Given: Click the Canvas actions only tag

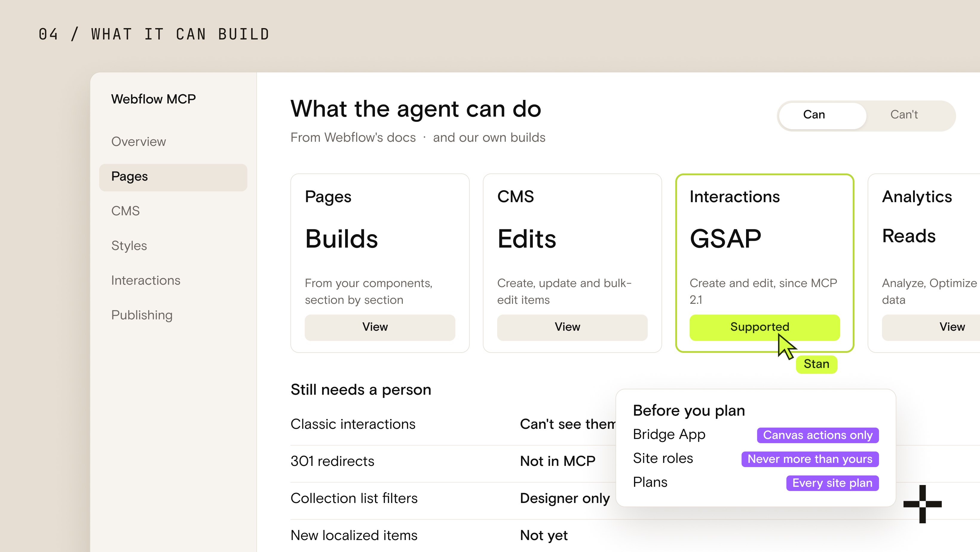Looking at the screenshot, I should [817, 435].
